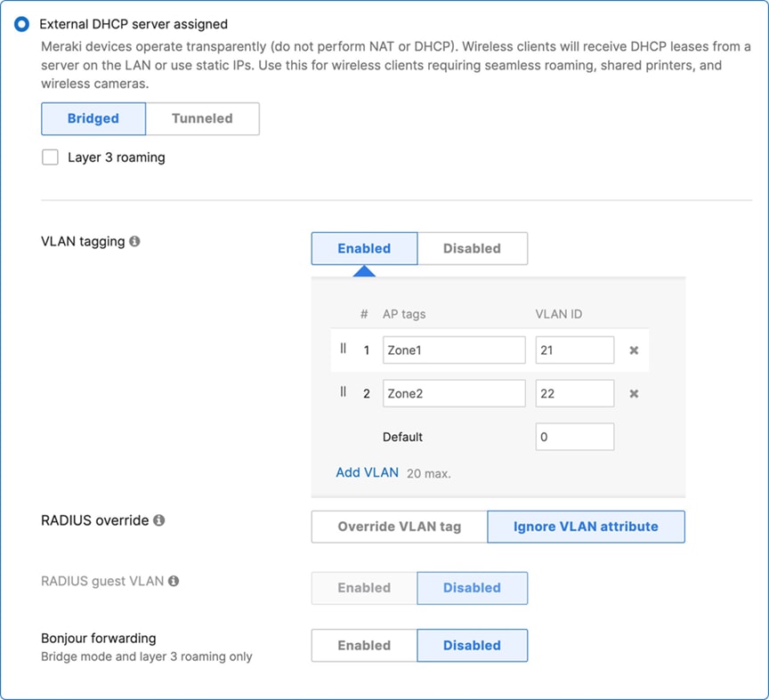
Task: Grab the drag handle for row 1
Action: 344,349
